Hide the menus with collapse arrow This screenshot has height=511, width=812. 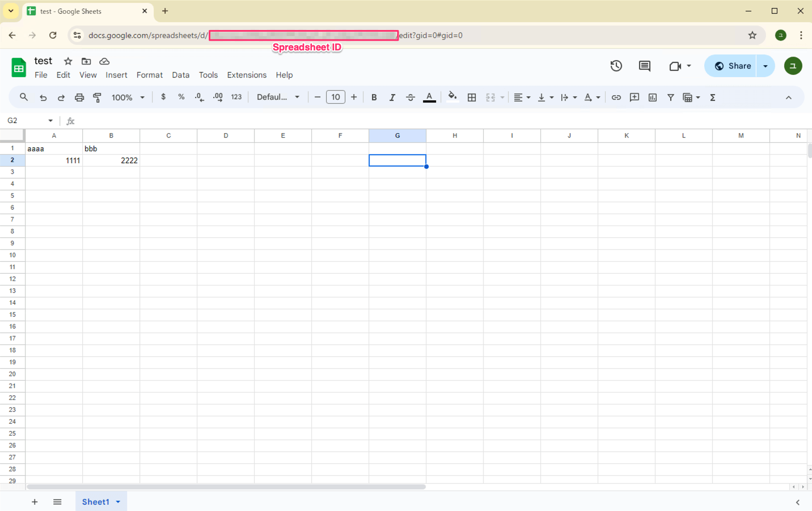tap(789, 97)
